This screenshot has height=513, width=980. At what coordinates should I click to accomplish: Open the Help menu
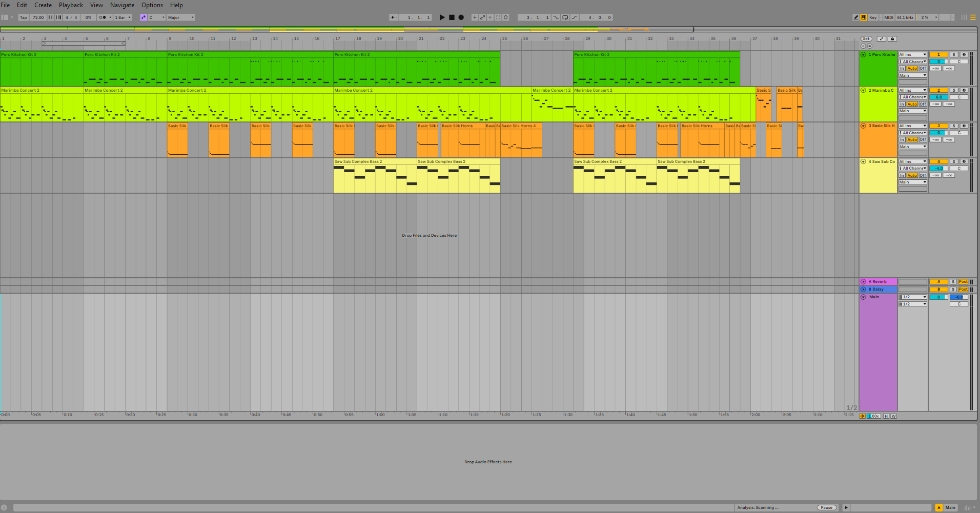tap(176, 5)
